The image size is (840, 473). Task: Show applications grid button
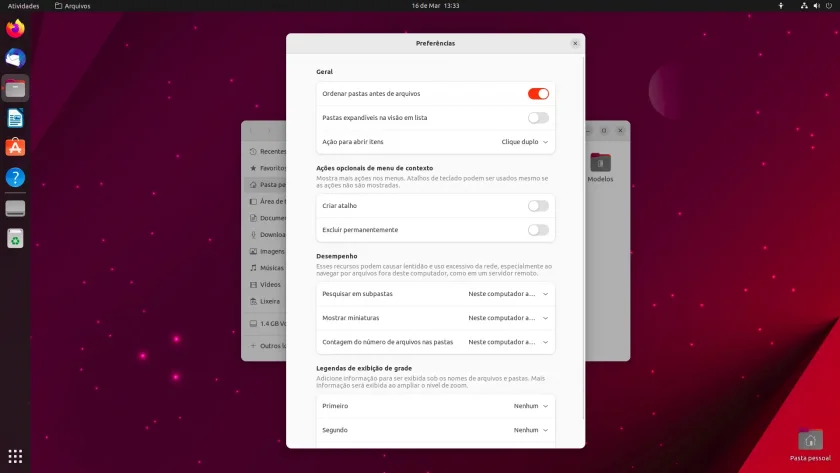point(15,456)
